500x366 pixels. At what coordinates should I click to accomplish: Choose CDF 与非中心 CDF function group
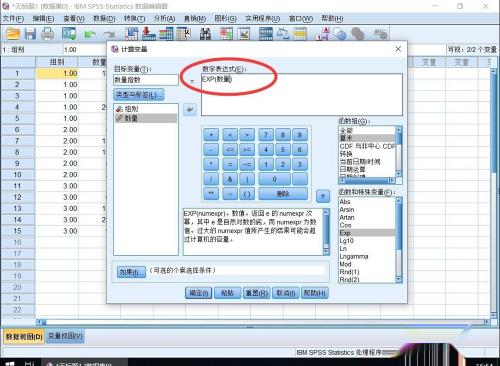(367, 146)
